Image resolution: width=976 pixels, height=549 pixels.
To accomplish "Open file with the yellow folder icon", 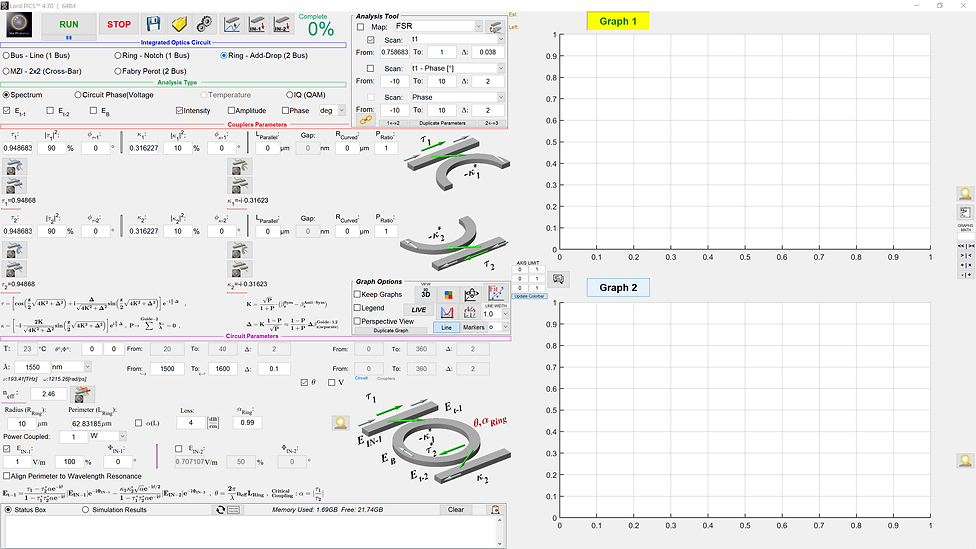I will 179,24.
